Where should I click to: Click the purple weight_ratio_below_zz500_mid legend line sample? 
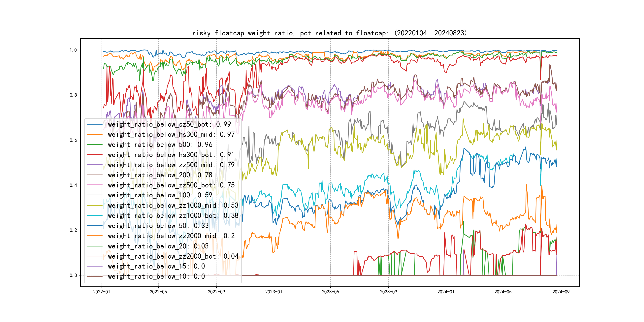click(95, 165)
